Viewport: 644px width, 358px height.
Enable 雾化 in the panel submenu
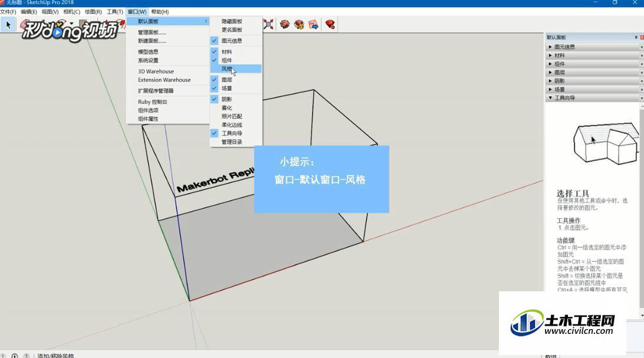tap(236, 108)
